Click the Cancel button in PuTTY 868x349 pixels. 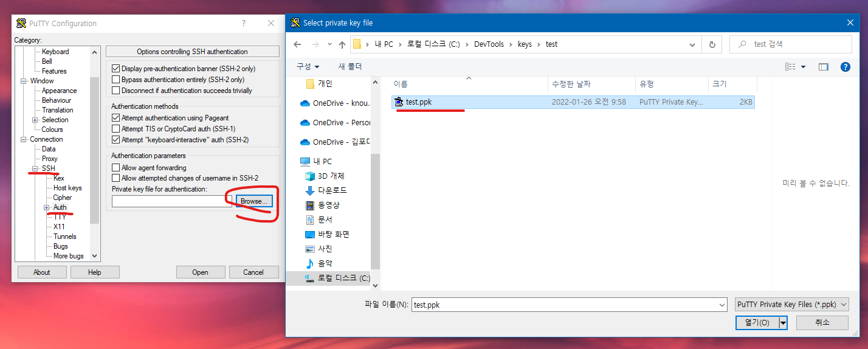click(253, 272)
